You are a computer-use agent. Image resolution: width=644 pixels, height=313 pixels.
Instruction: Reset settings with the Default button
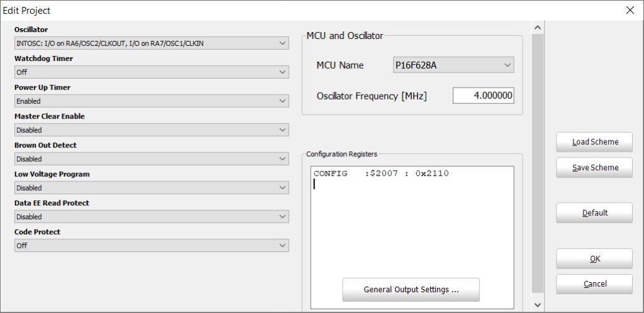click(594, 213)
